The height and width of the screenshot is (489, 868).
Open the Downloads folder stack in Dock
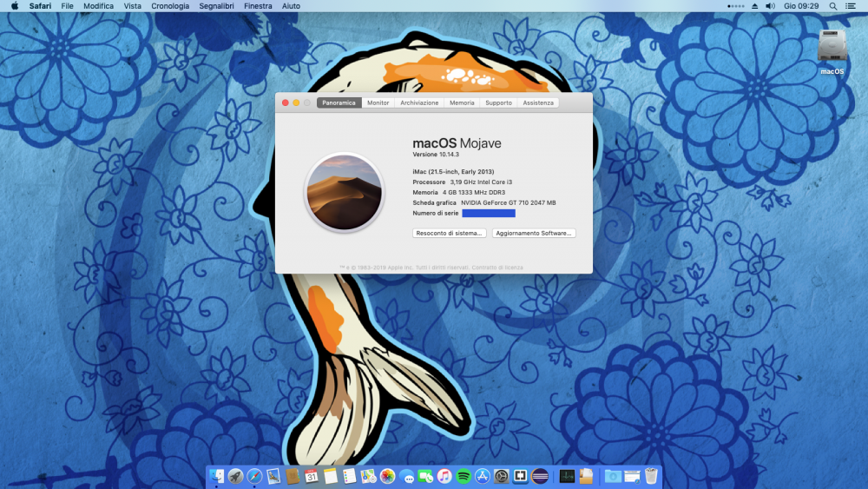click(x=613, y=476)
